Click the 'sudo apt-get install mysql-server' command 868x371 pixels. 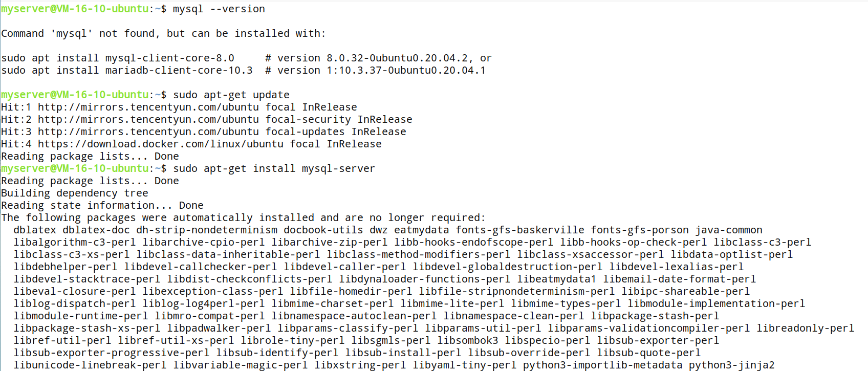(274, 168)
